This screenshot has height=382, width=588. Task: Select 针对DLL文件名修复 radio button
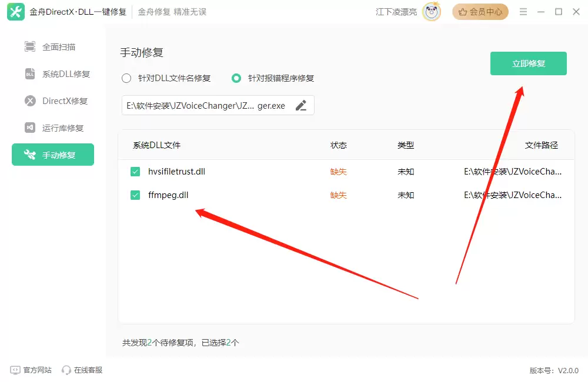pyautogui.click(x=126, y=78)
